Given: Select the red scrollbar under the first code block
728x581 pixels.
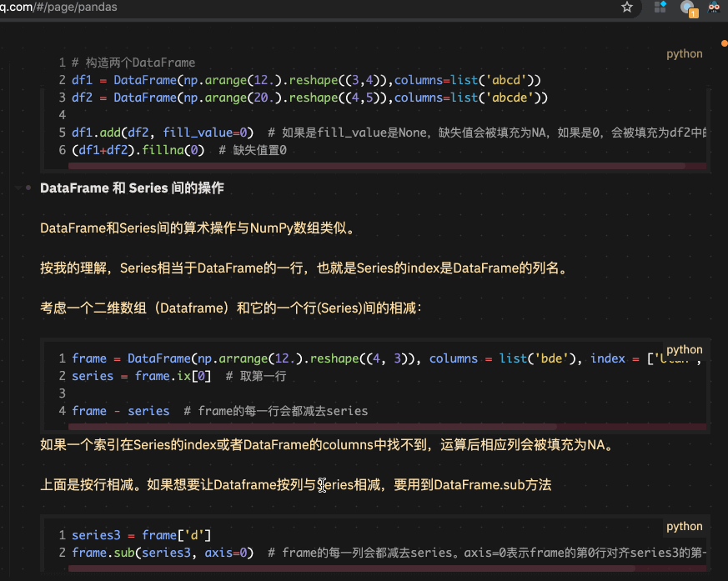Looking at the screenshot, I should tap(384, 164).
